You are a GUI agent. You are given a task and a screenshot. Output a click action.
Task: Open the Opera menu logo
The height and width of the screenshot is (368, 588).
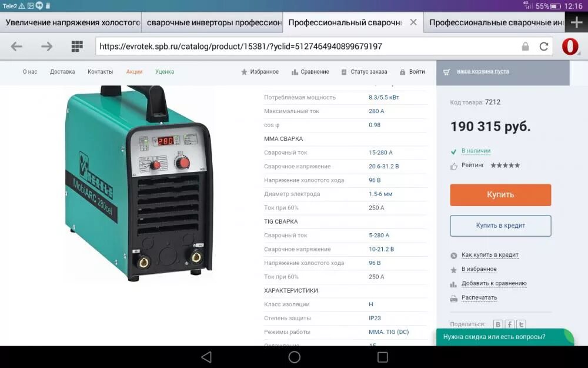570,47
